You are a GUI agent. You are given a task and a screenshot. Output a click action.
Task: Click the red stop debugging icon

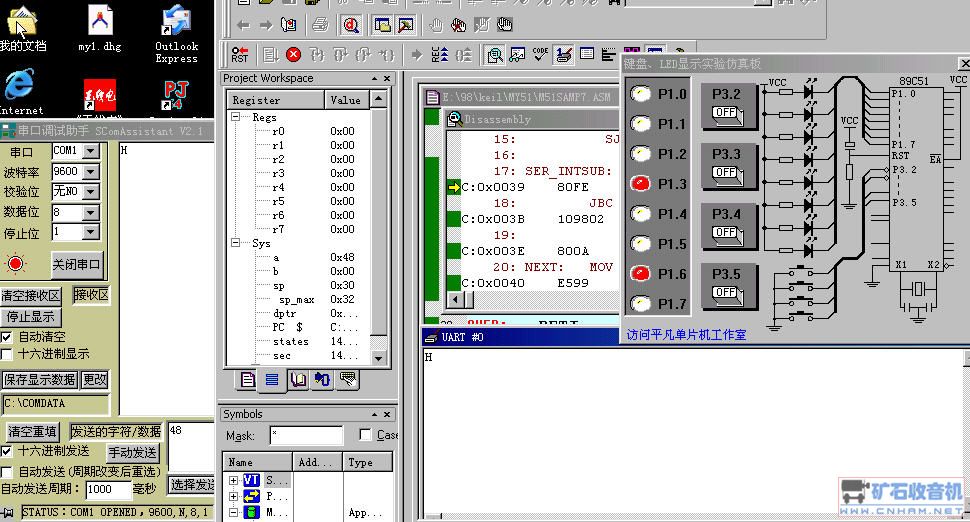pos(293,55)
